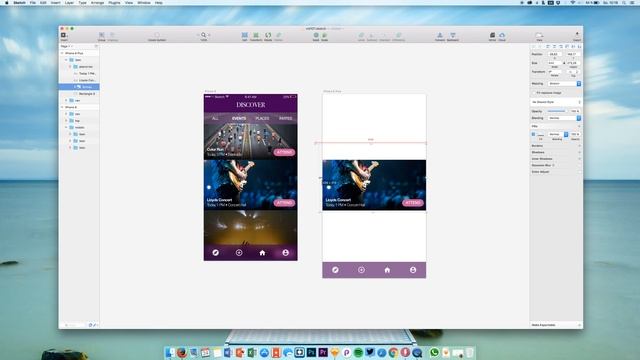Click the Group toolbar icon
Viewport: 640px width, 360px height.
click(x=102, y=36)
